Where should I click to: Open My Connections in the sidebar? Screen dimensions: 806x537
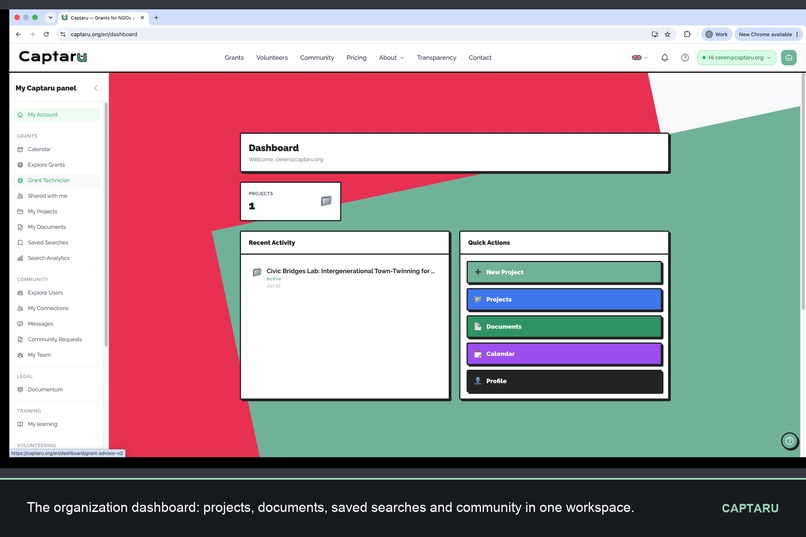coord(56,308)
